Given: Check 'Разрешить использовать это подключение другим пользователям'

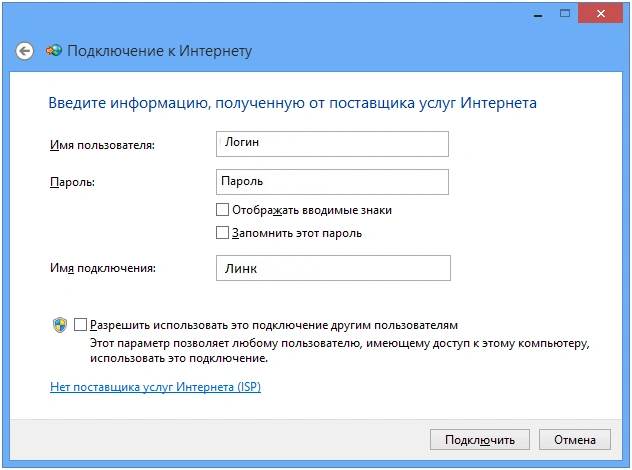Looking at the screenshot, I should pyautogui.click(x=80, y=324).
